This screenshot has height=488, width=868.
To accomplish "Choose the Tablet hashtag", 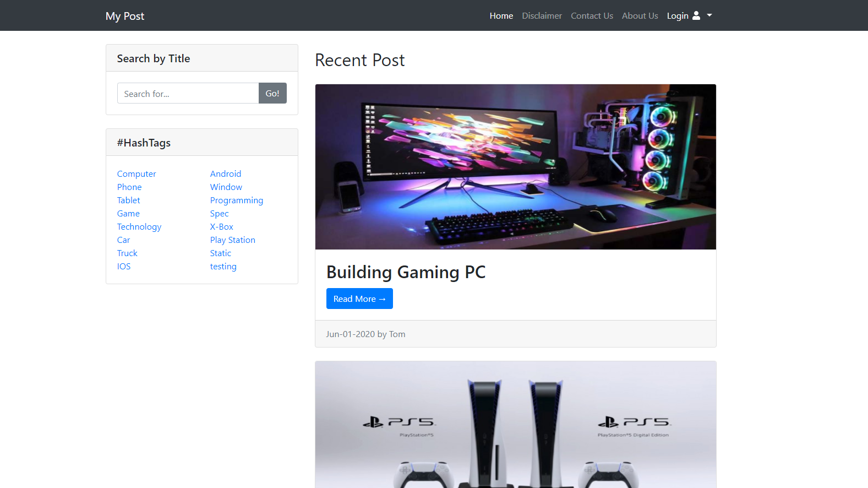I will coord(129,200).
